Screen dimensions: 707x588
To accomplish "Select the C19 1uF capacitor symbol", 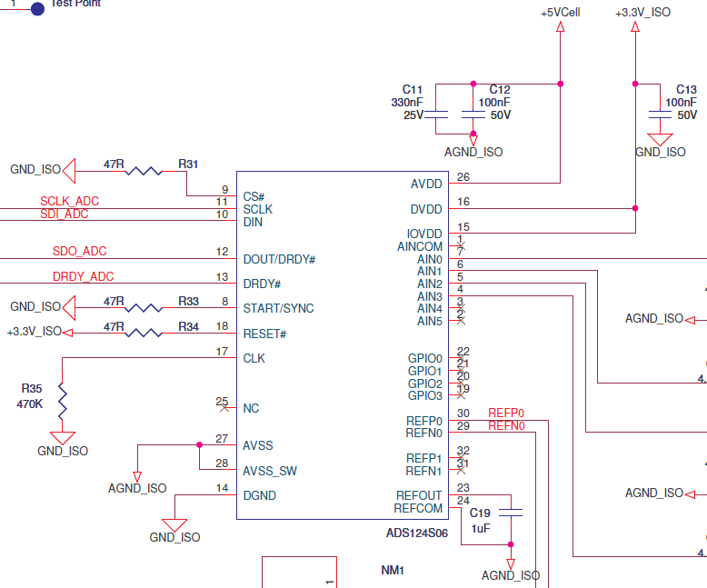I will (511, 513).
